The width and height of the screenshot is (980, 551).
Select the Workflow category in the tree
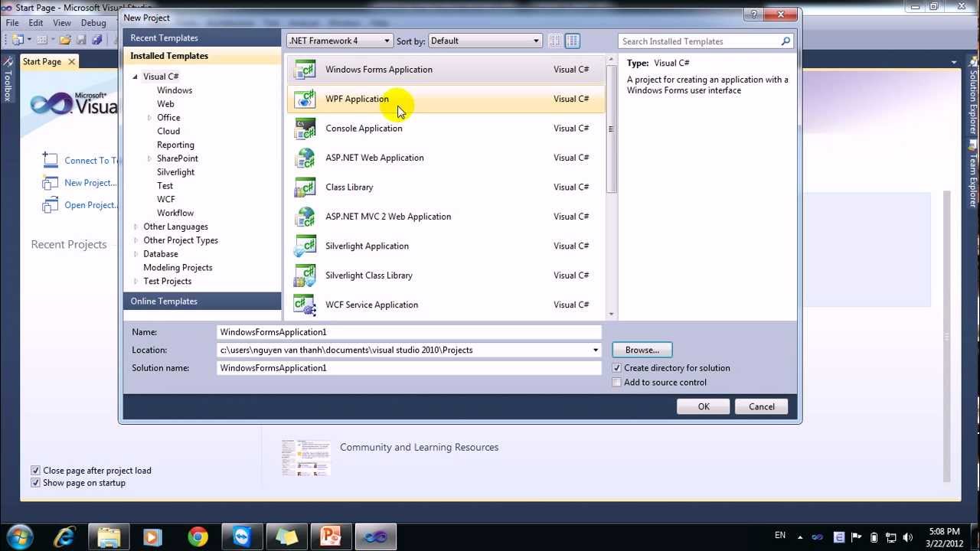point(175,214)
